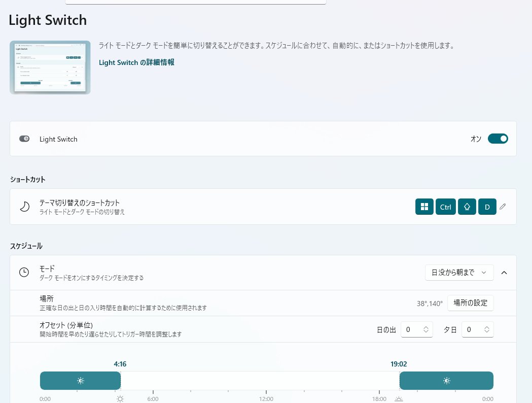Collapse the モード settings expander chevron
Screen dimensions: 532x403
[x=504, y=273]
